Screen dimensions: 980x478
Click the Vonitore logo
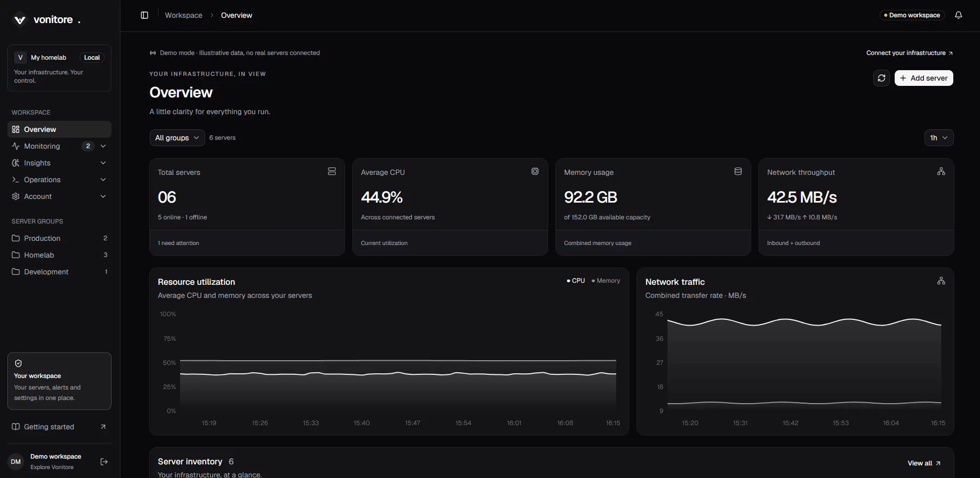[x=20, y=20]
